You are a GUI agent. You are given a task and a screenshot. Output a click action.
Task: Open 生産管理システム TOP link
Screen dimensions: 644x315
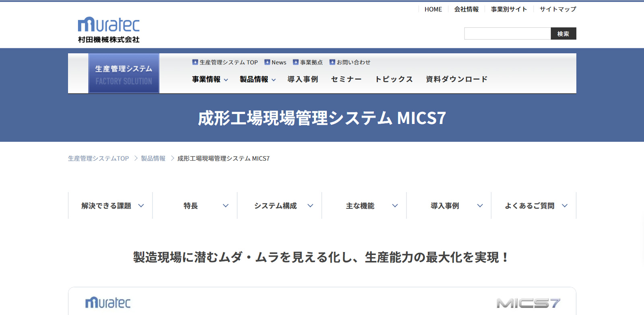click(229, 62)
